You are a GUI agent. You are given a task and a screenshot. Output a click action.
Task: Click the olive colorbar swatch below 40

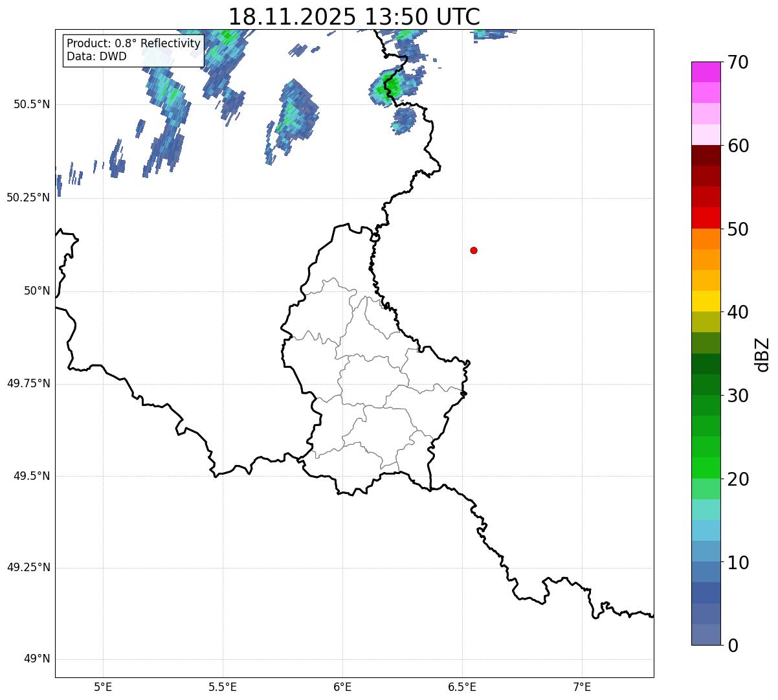tap(706, 322)
